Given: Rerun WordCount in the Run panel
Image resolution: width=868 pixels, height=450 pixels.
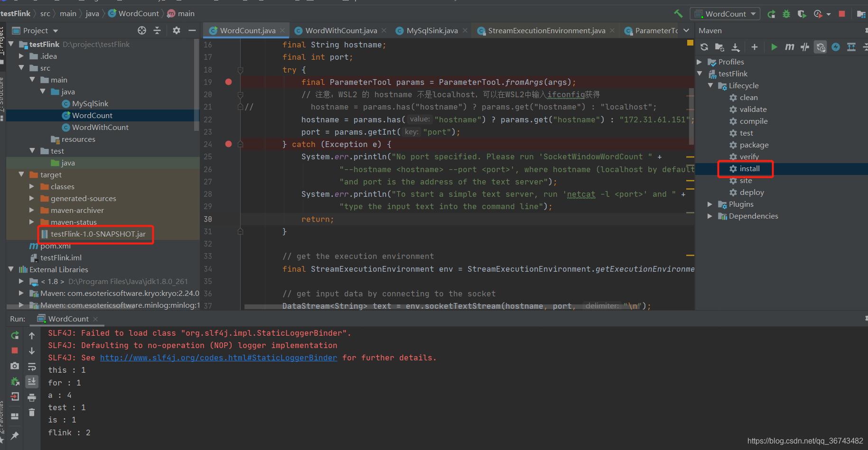Looking at the screenshot, I should [x=15, y=335].
